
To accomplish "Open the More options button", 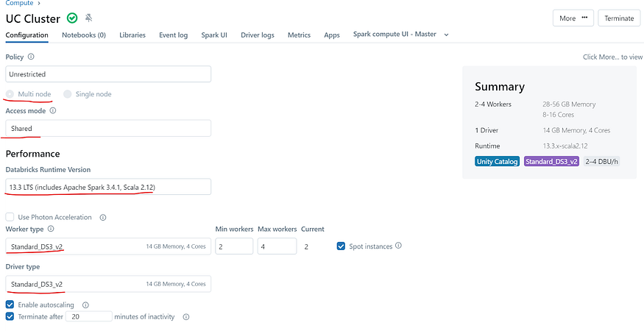I will point(573,18).
